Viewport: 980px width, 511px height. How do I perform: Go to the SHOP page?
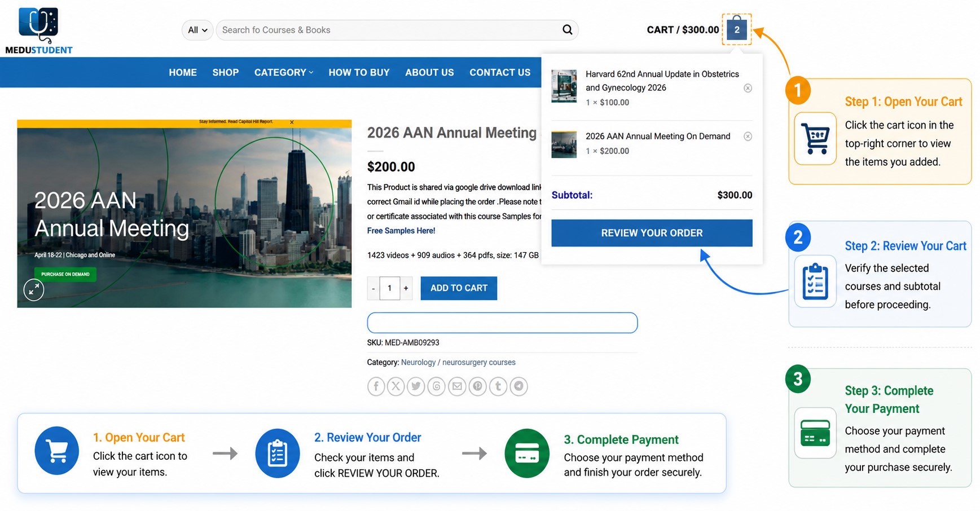tap(226, 73)
